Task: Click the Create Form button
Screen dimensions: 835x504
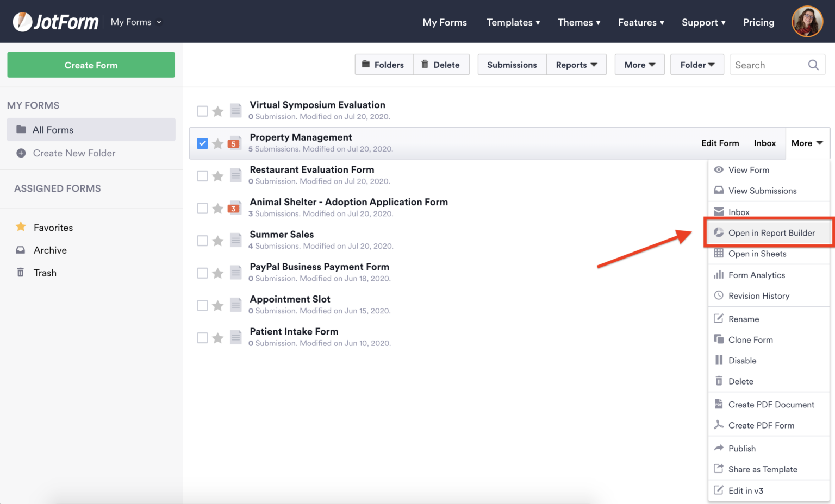Action: click(x=90, y=65)
